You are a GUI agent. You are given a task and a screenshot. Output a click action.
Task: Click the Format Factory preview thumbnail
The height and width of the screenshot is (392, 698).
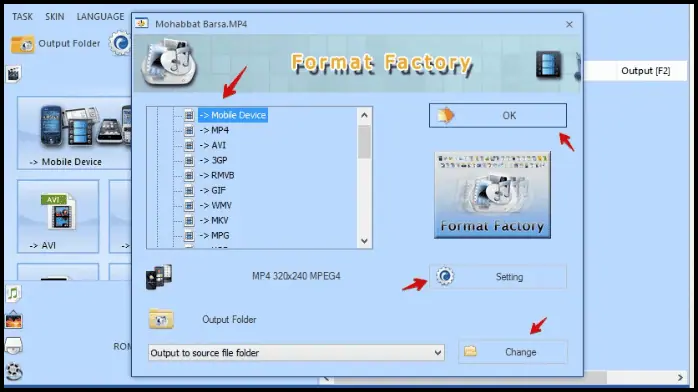tap(492, 195)
